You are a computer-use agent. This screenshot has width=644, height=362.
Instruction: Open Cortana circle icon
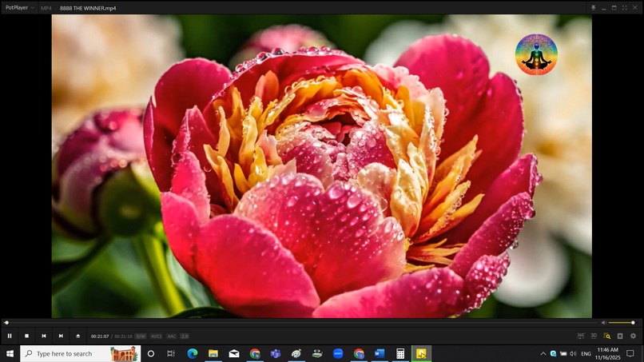[151, 353]
